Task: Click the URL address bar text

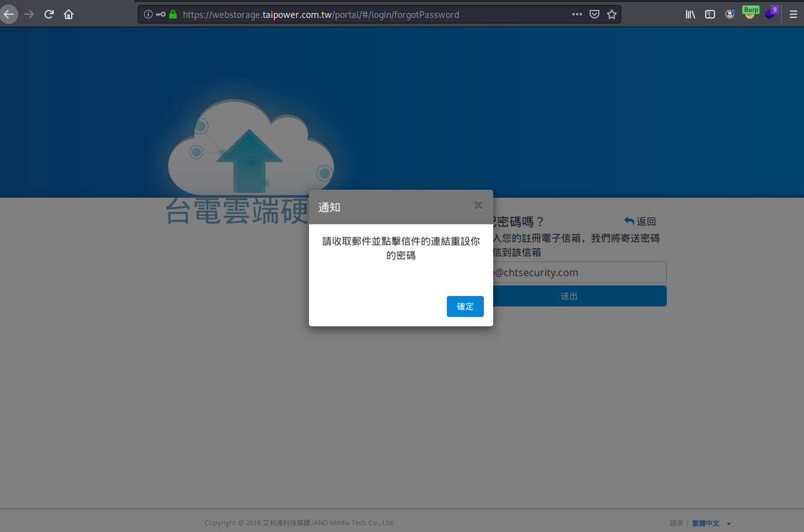Action: pyautogui.click(x=321, y=14)
